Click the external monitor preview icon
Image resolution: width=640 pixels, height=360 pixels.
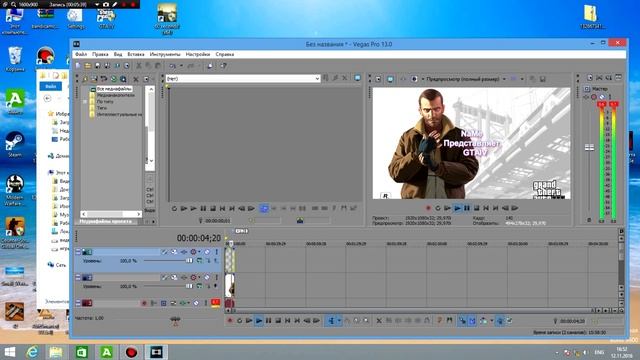tap(390, 79)
